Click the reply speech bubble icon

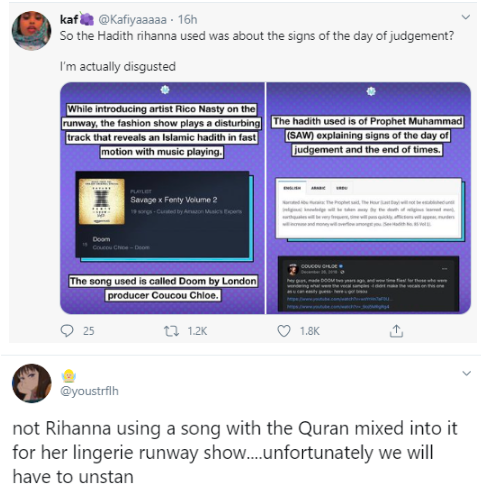(67, 331)
